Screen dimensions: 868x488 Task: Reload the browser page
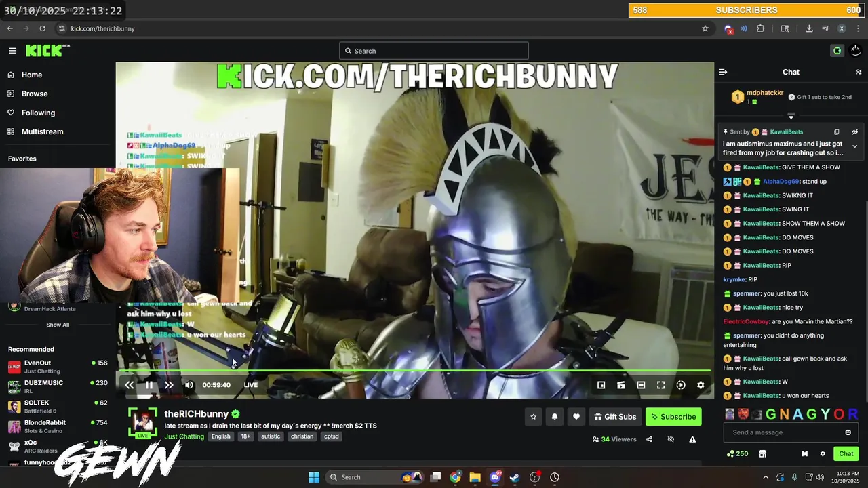tap(42, 28)
